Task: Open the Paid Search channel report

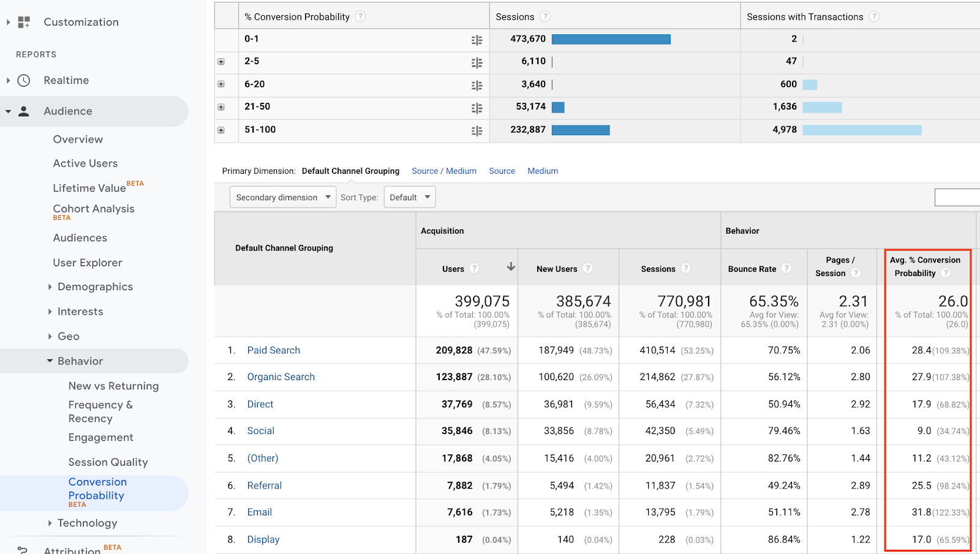Action: (x=273, y=350)
